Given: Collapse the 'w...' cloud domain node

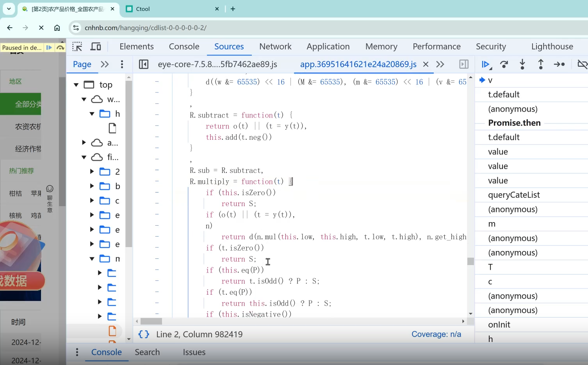Looking at the screenshot, I should click(84, 99).
